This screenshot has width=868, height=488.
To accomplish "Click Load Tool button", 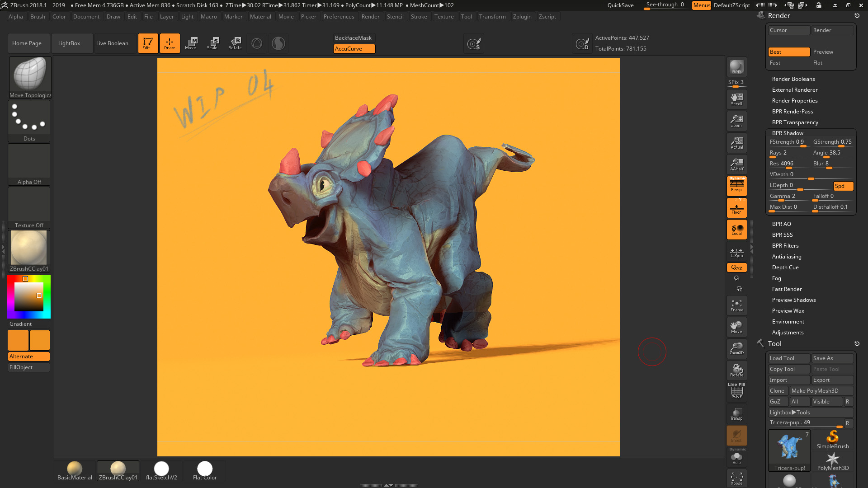I will 789,358.
